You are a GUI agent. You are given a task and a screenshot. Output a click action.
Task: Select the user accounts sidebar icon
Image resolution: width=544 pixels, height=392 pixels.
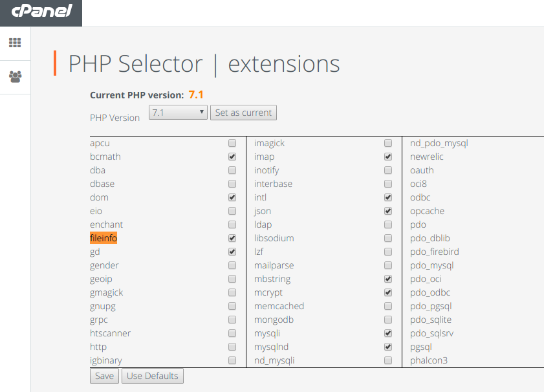16,76
